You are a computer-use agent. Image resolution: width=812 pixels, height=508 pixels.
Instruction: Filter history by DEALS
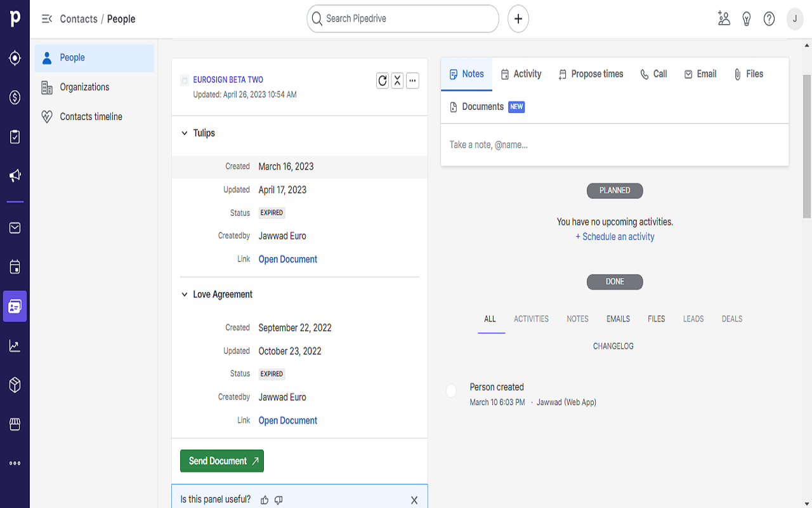[x=732, y=319]
